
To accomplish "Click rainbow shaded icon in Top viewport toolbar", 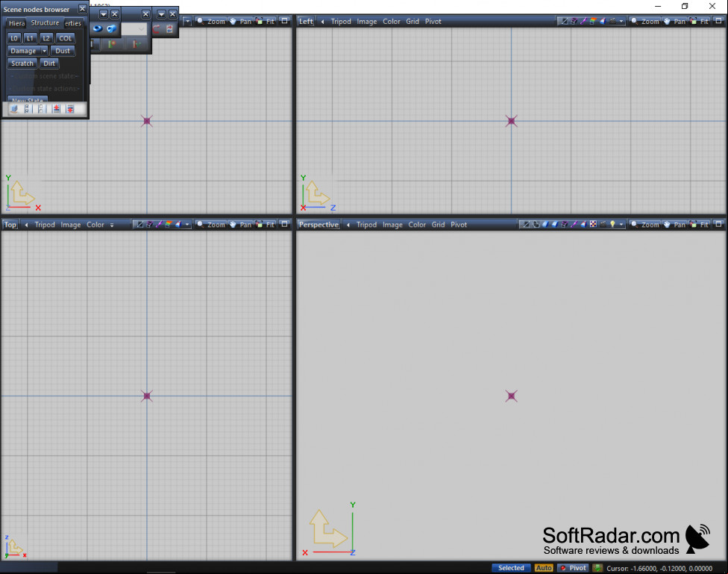I will 169,225.
